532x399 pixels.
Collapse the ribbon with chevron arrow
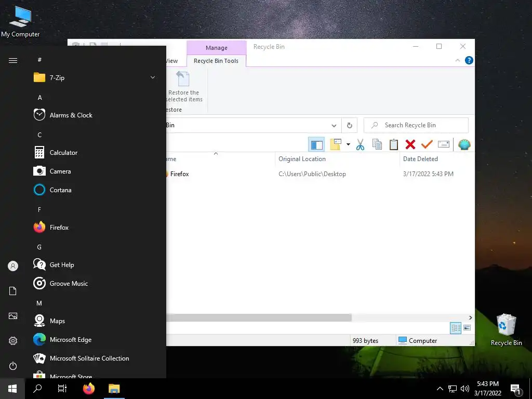point(457,60)
